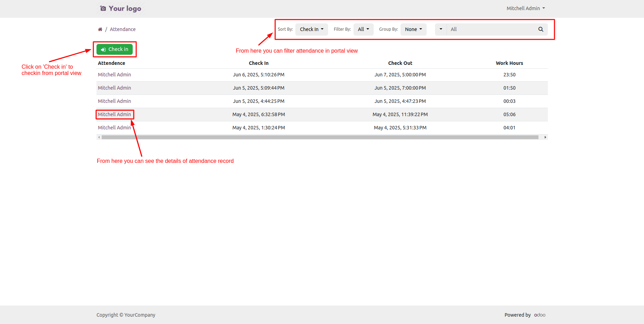Open attendance record with 00:03 work hours
644x324 pixels.
pyautogui.click(x=114, y=101)
